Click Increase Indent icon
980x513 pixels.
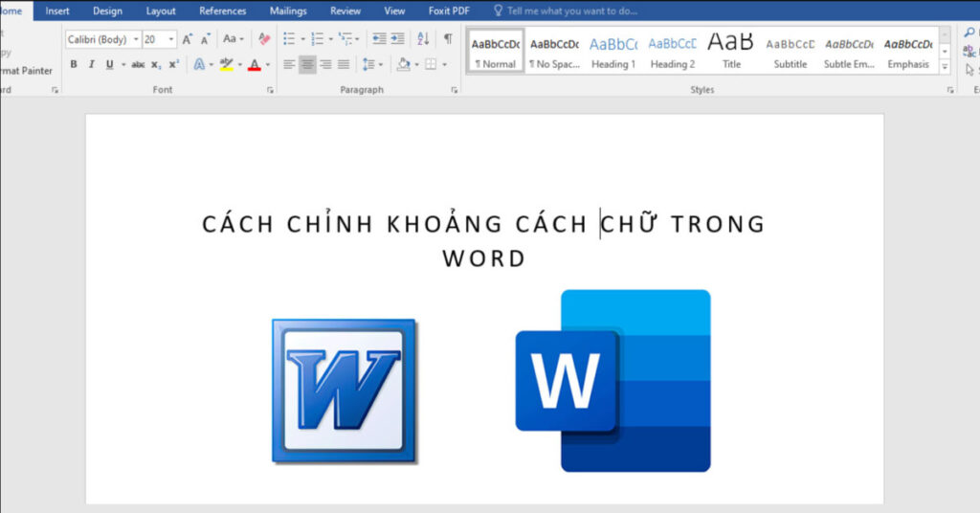coord(397,38)
